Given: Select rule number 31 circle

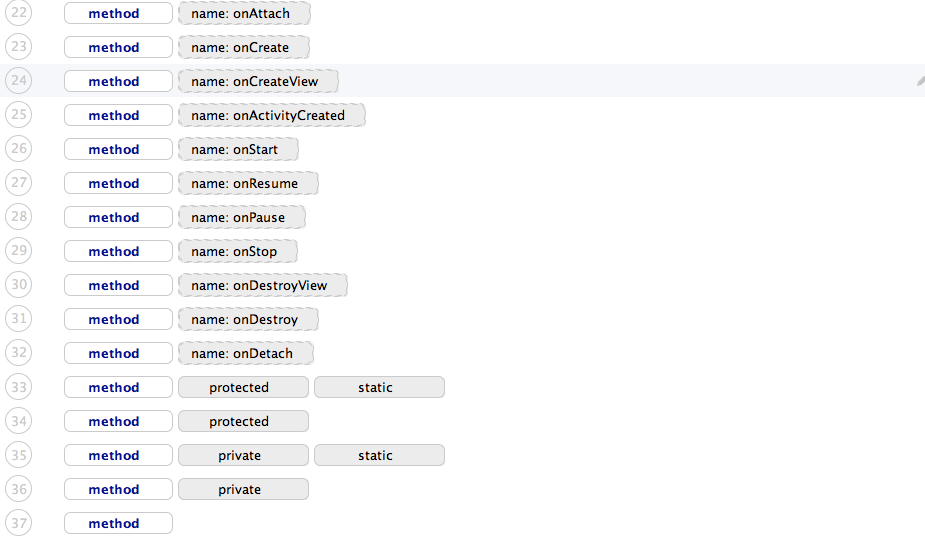Looking at the screenshot, I should (19, 318).
